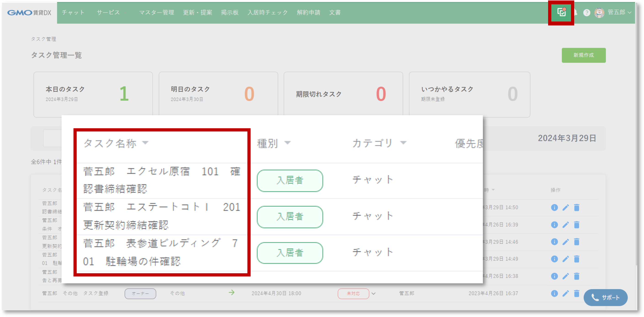Sort by タスク名称 using its arrow

(146, 143)
